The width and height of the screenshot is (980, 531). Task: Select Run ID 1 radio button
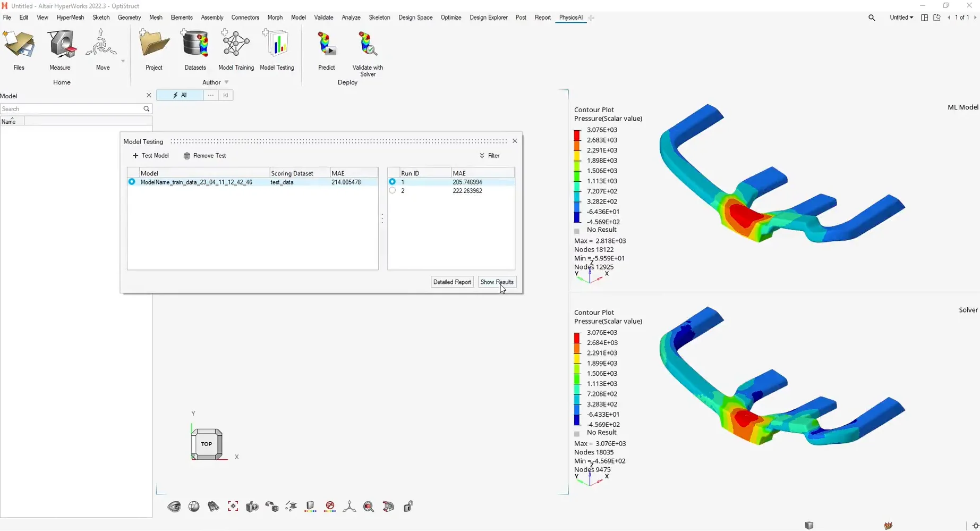coord(392,182)
